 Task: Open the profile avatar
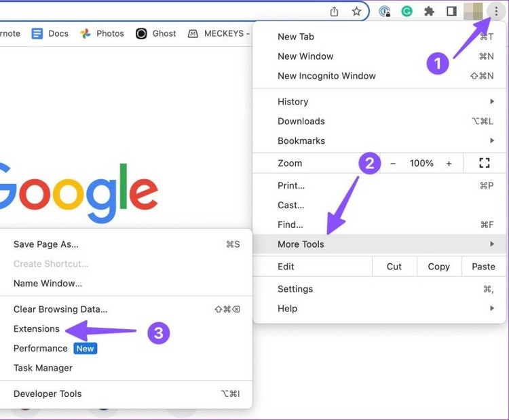(473, 12)
